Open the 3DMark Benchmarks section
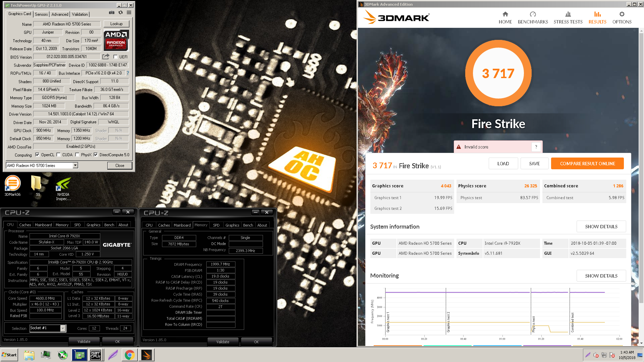644x362 pixels. point(533,18)
